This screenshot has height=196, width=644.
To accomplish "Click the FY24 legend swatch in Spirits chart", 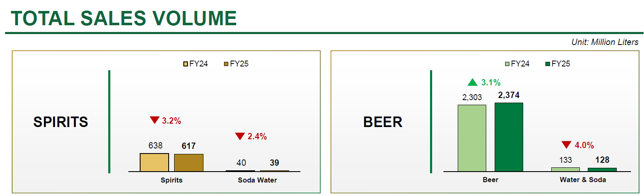I will click(185, 64).
